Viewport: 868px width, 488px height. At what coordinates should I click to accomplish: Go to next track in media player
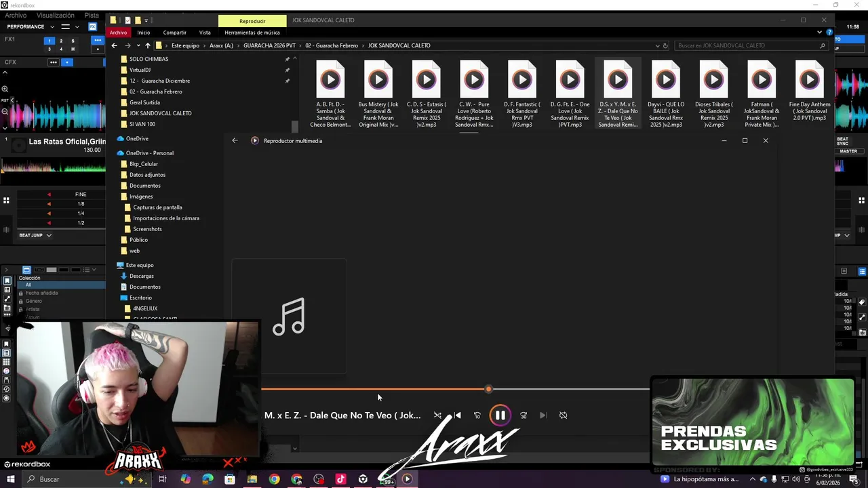543,415
